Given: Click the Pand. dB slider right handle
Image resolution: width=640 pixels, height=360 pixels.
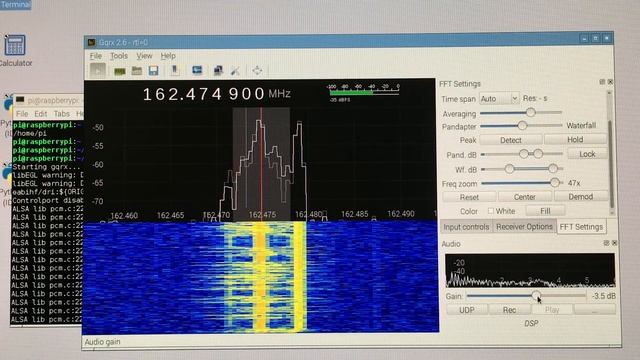Looking at the screenshot, I should (x=538, y=154).
